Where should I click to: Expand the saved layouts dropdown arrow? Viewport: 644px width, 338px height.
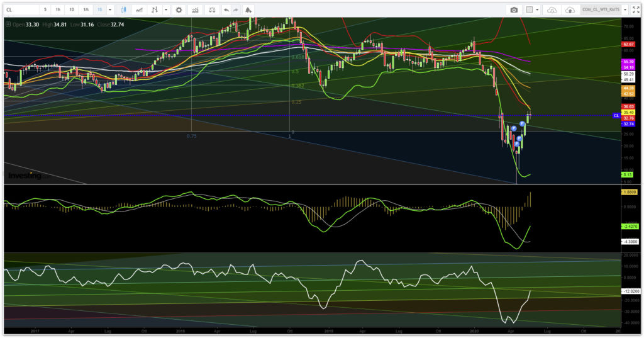click(625, 10)
